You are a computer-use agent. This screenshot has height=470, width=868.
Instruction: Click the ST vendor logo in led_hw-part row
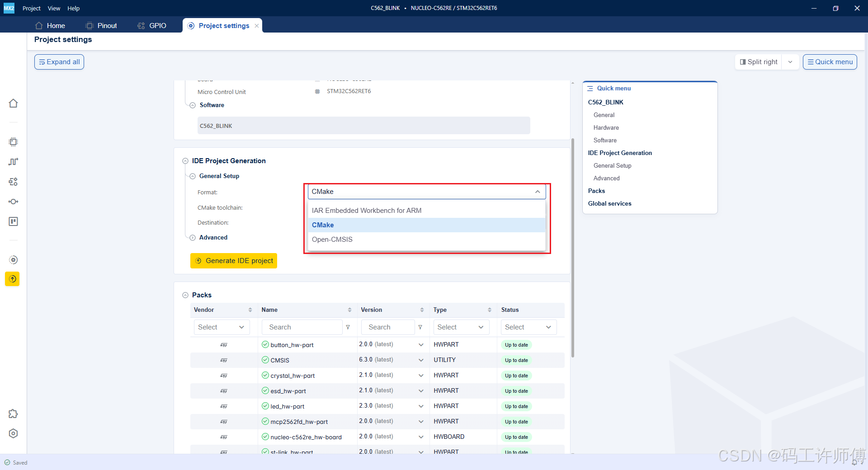click(x=224, y=406)
